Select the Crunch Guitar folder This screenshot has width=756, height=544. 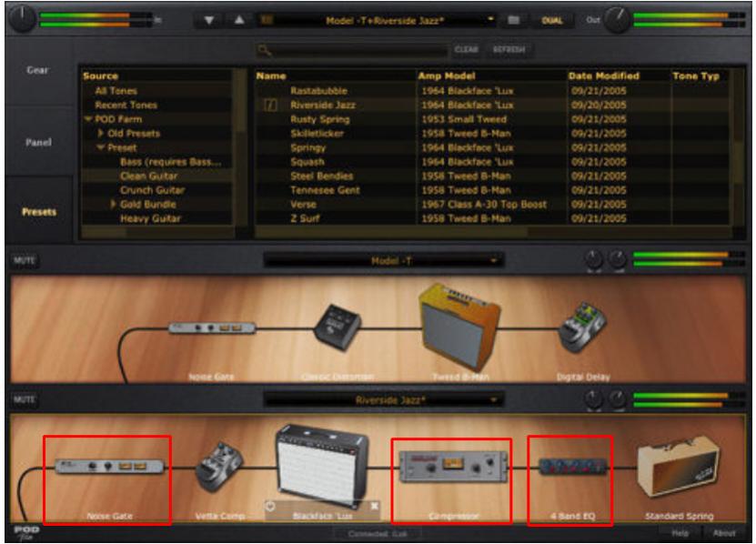(152, 189)
